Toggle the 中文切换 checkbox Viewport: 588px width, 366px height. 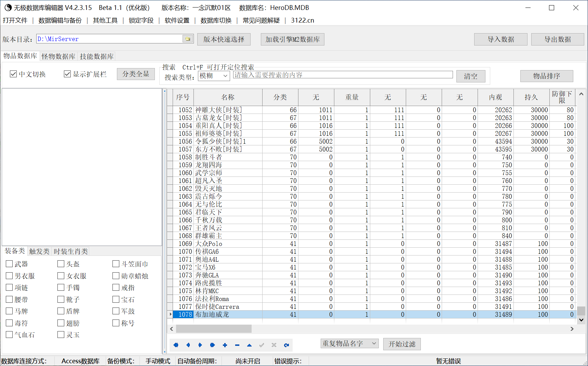[13, 74]
